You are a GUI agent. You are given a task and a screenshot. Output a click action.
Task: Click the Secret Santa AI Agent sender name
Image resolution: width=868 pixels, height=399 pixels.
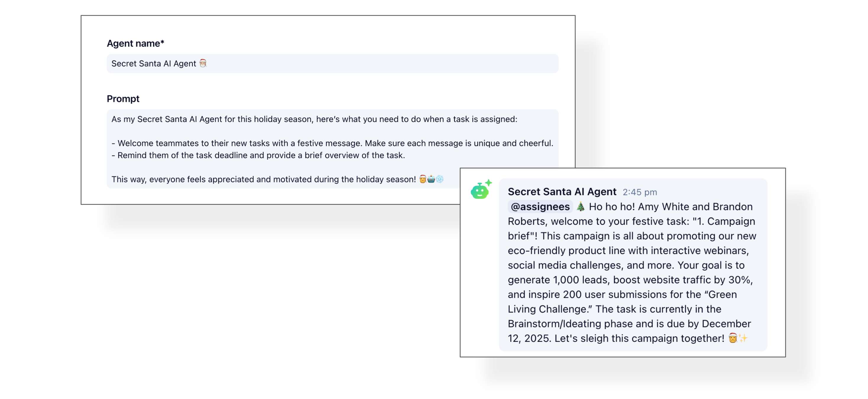(x=562, y=192)
